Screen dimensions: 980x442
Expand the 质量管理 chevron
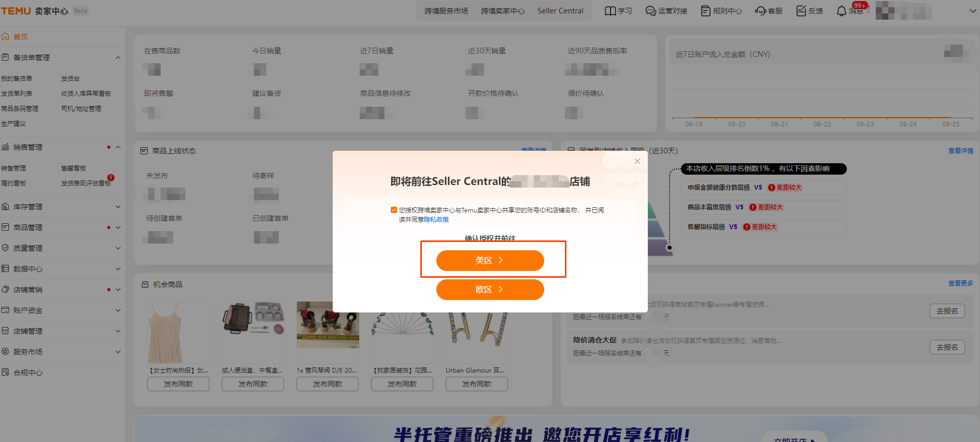[118, 248]
